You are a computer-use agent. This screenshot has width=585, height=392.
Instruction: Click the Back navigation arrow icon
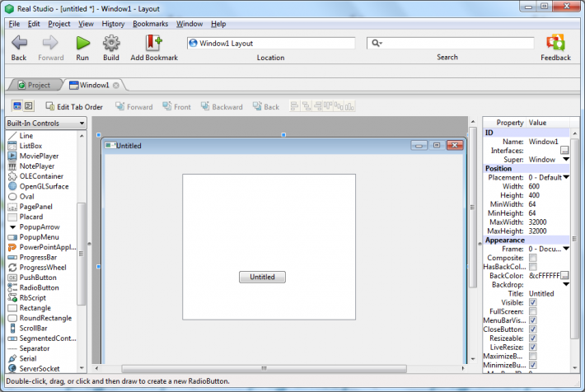click(x=19, y=43)
